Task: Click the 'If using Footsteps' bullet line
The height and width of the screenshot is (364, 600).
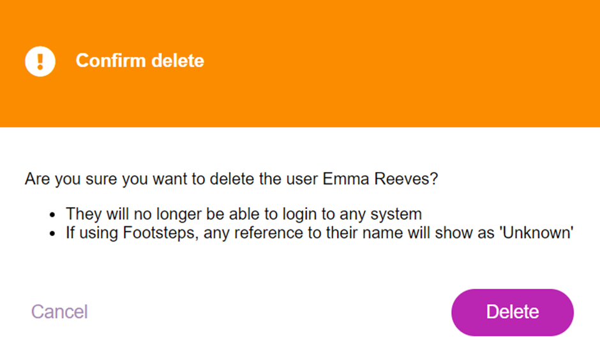Action: point(320,233)
